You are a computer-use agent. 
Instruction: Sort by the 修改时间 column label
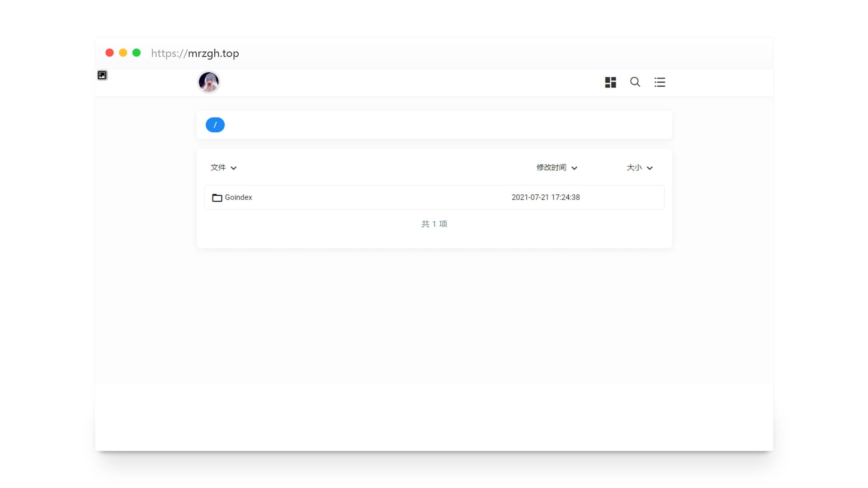[x=551, y=168]
